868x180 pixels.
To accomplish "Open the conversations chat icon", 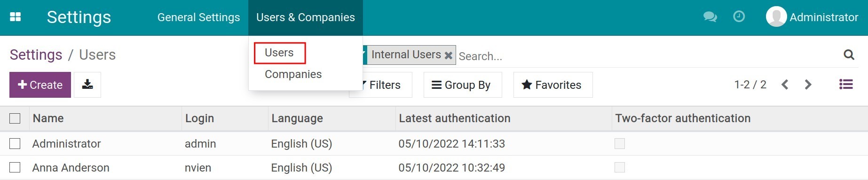I will (710, 17).
